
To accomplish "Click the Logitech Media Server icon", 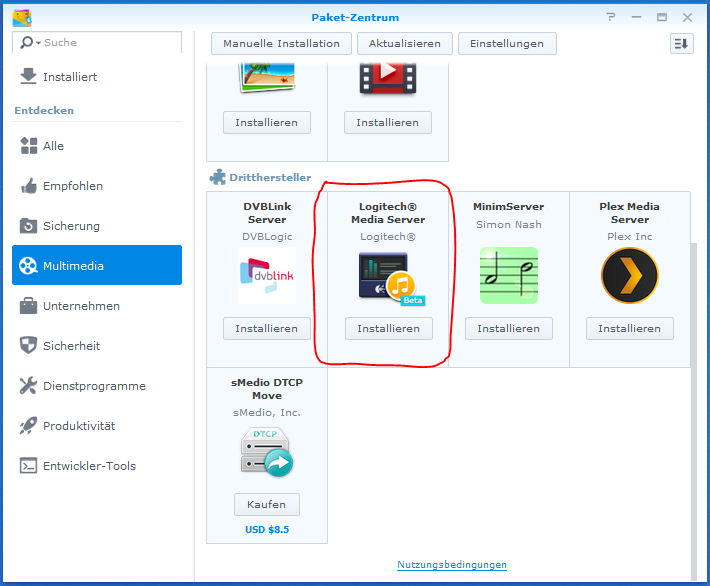I will click(391, 279).
